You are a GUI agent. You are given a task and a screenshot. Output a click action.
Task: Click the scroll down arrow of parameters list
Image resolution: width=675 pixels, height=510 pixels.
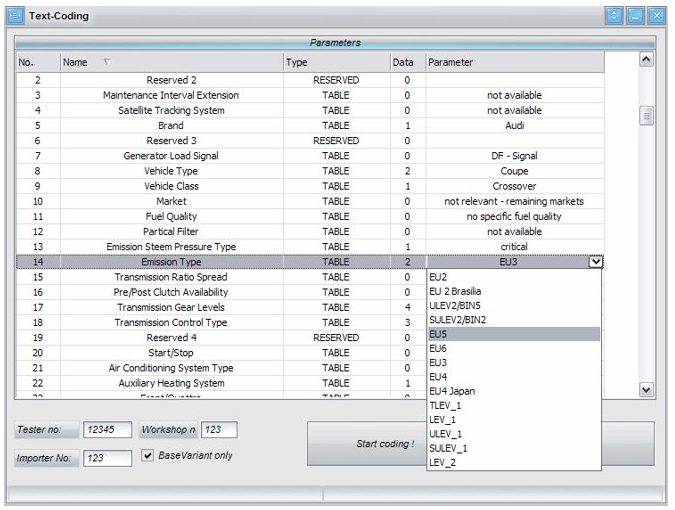tap(646, 389)
